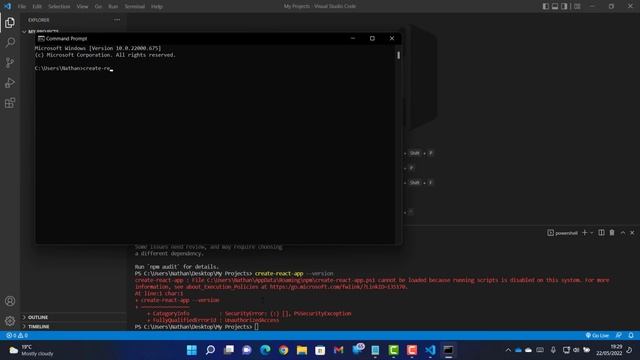Viewport: 640px width, 360px height.
Task: Open the Selection menu
Action: [x=59, y=7]
